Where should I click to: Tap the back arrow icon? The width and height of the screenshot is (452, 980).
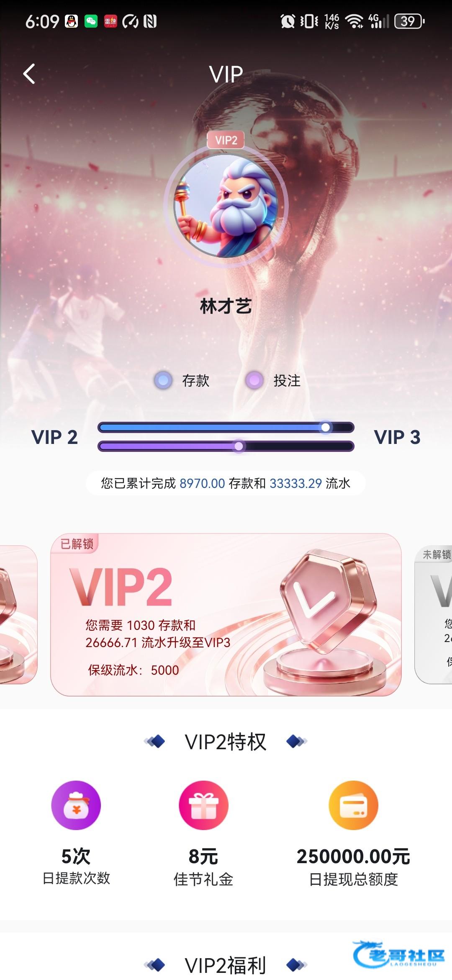tap(29, 74)
